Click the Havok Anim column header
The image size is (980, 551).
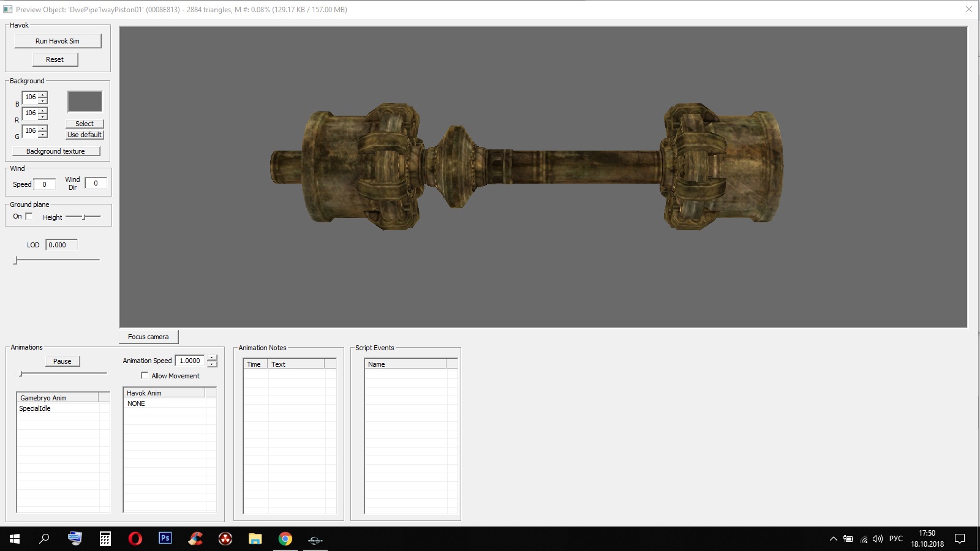pyautogui.click(x=164, y=393)
